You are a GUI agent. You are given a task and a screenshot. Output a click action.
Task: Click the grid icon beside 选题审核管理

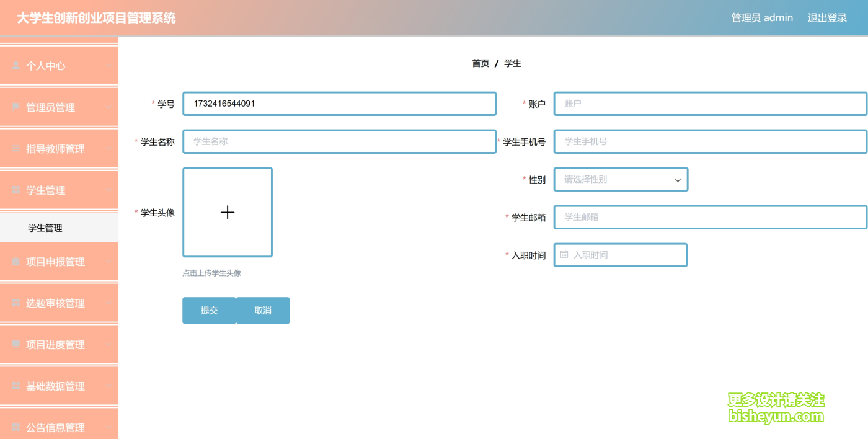point(16,303)
